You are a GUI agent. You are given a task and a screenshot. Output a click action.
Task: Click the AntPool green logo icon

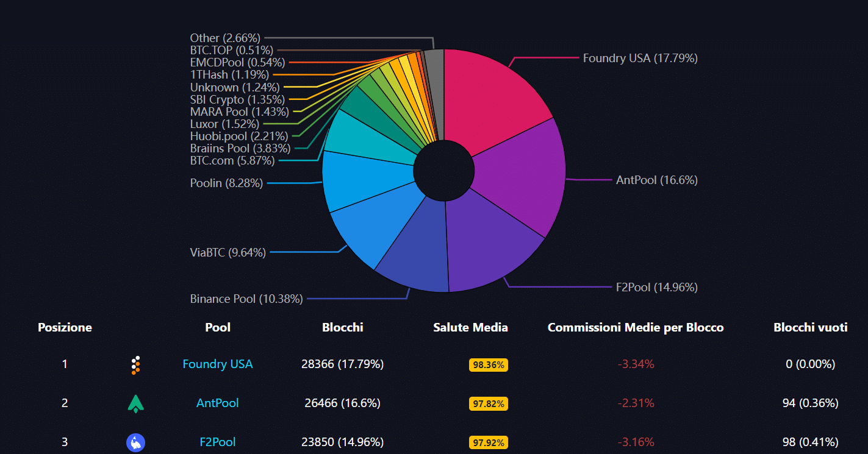pos(135,403)
